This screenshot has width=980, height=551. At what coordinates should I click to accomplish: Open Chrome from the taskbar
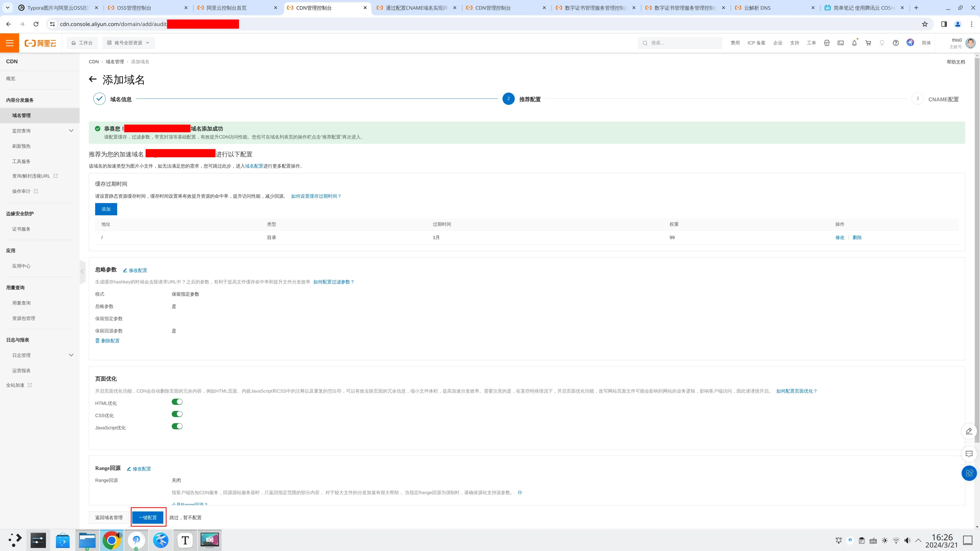coord(112,540)
